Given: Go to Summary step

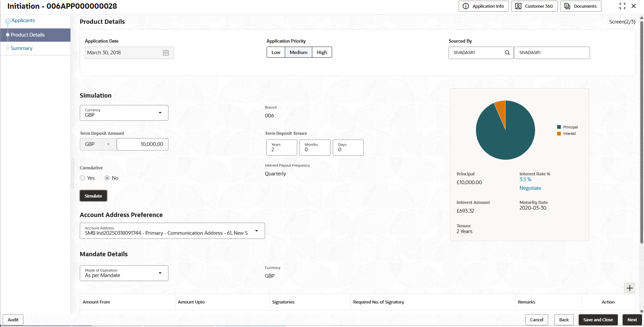Looking at the screenshot, I should pos(21,48).
